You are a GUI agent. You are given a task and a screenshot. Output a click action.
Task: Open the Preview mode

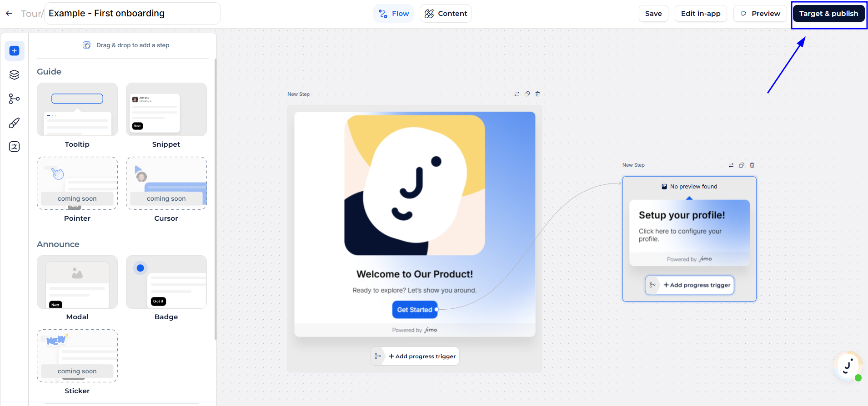pyautogui.click(x=760, y=14)
